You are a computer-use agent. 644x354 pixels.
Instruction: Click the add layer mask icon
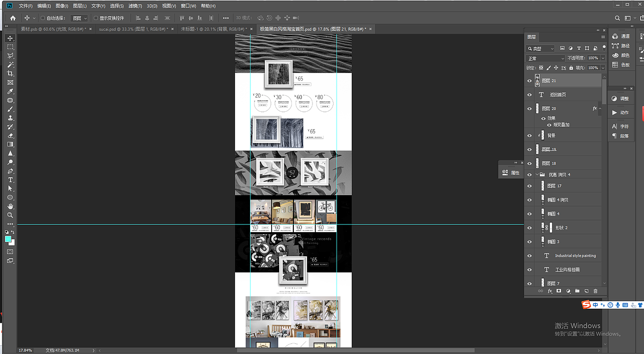[x=558, y=291]
